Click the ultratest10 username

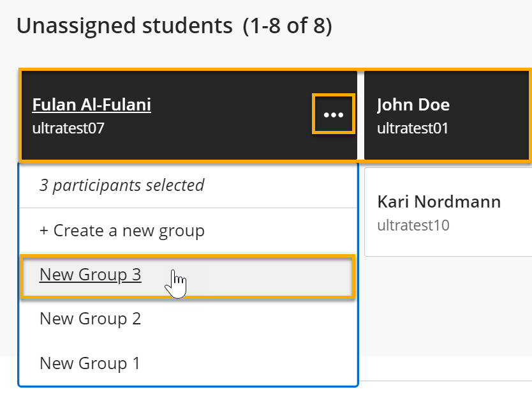click(x=413, y=225)
